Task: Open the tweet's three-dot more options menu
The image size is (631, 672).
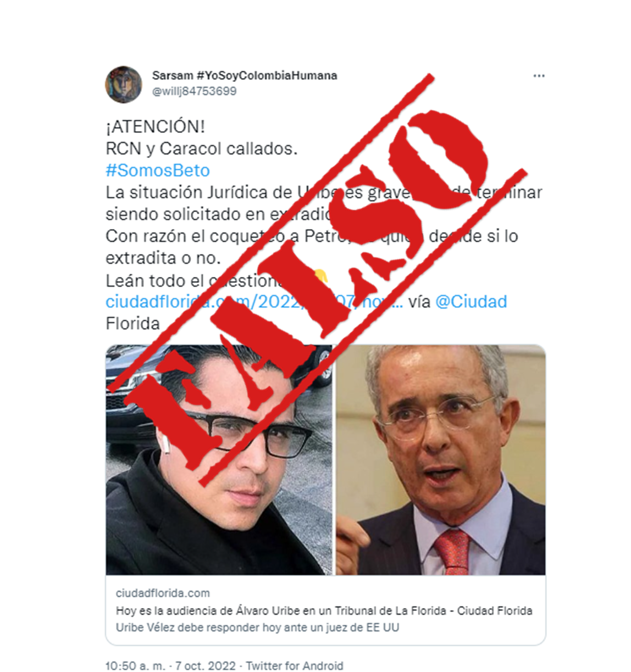Action: pos(539,76)
